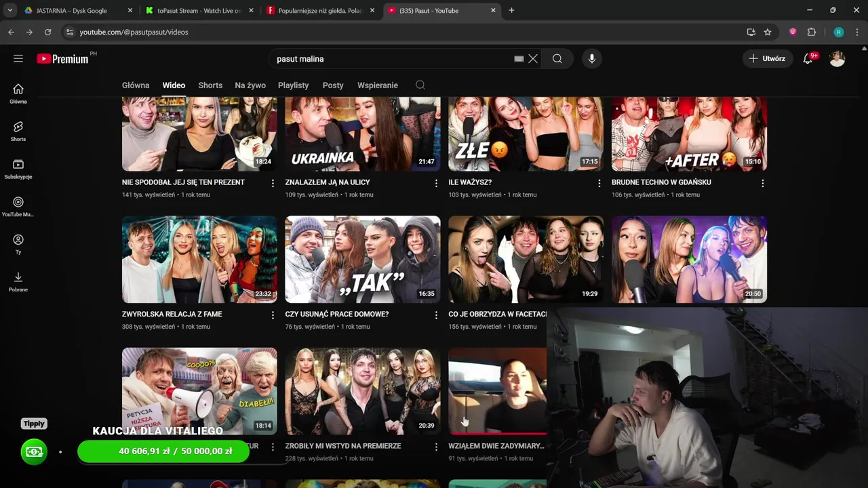Click the green 40 606,91 zł progress bar
The width and height of the screenshot is (868, 488).
coord(163,451)
